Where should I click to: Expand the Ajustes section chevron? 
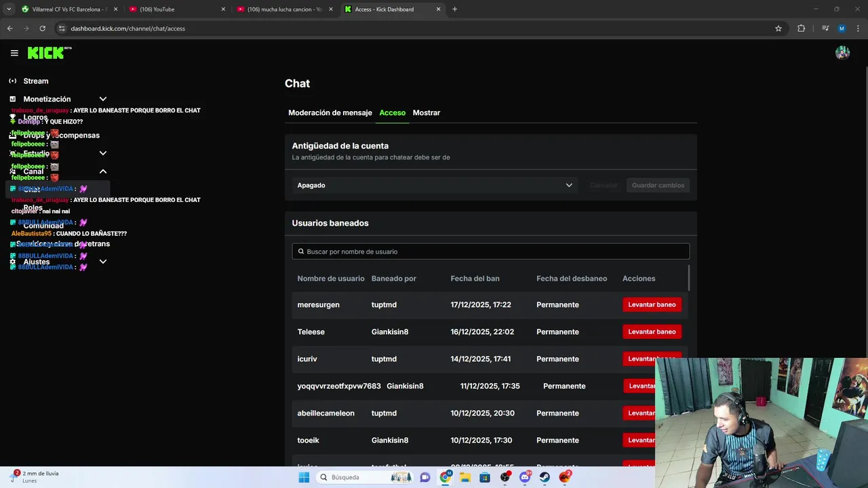coord(103,262)
